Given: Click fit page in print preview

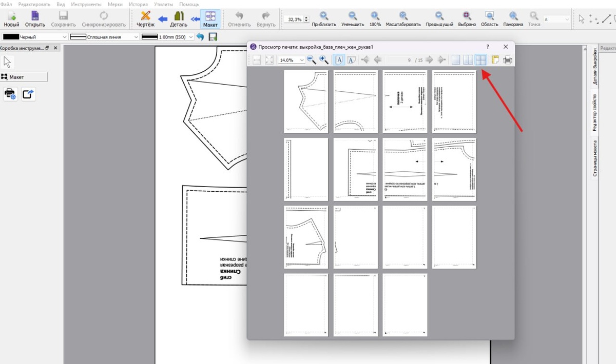Looking at the screenshot, I should coord(269,60).
